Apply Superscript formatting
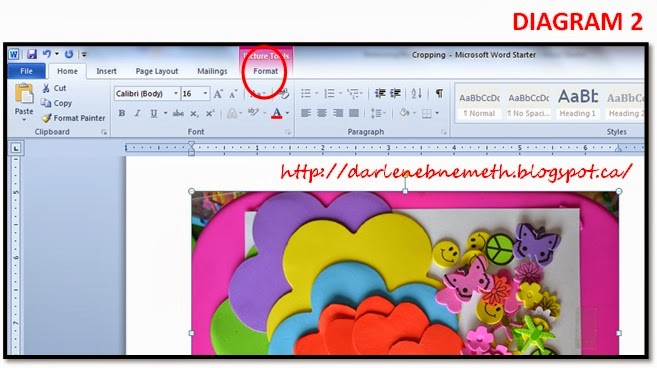Screen dimensions: 657x368 click(x=210, y=113)
